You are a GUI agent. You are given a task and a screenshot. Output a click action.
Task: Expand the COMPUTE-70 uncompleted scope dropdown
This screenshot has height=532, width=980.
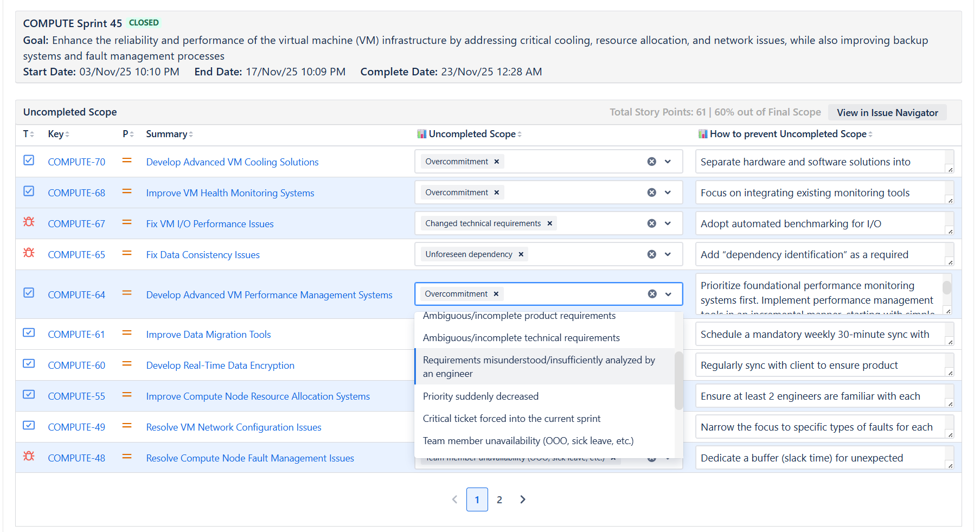[x=668, y=162]
